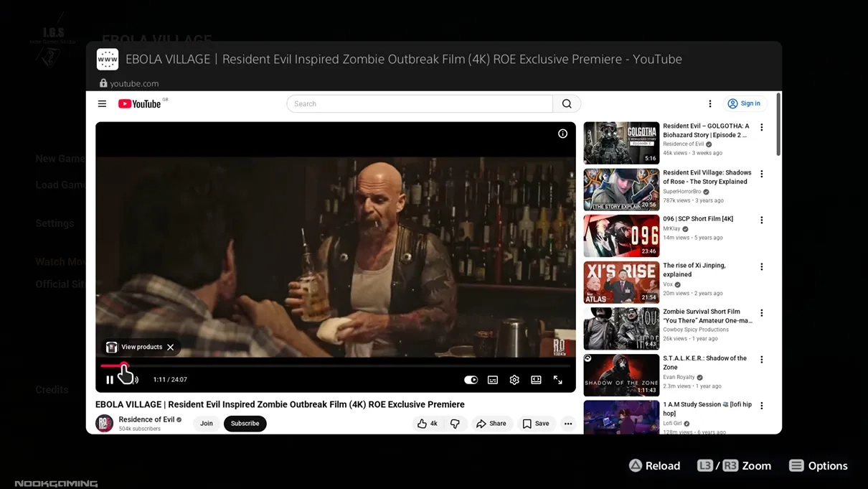Click the Sign in button

[x=745, y=103]
